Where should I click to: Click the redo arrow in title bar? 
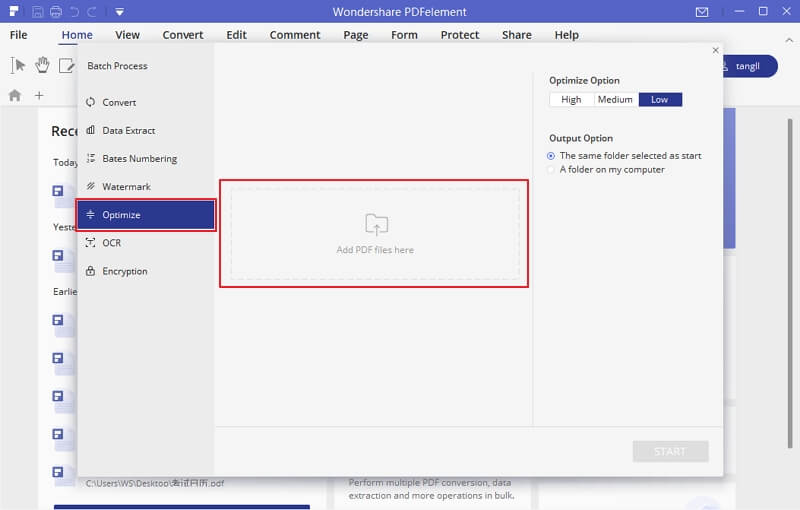point(92,12)
